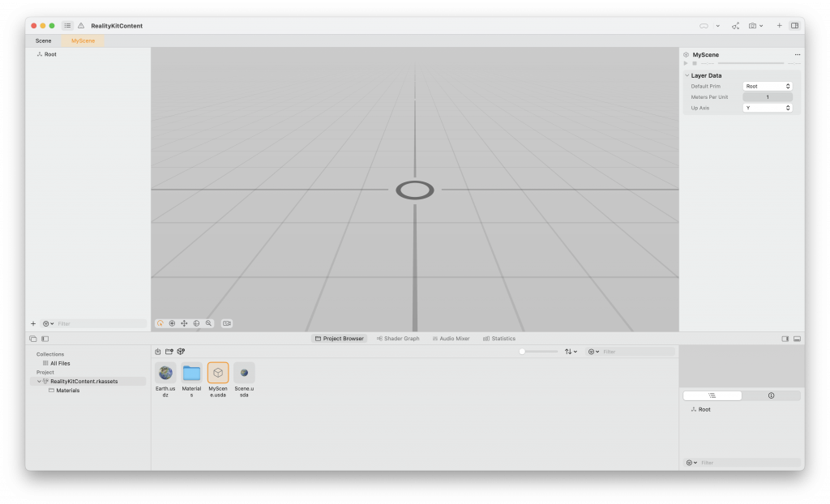This screenshot has width=830, height=504.
Task: Select All Files collection
Action: point(56,363)
